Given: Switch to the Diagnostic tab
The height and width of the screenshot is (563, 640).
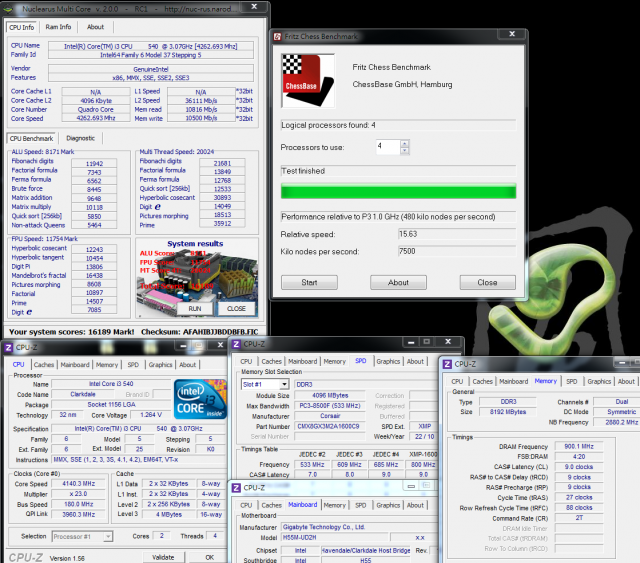Looking at the screenshot, I should tap(80, 138).
